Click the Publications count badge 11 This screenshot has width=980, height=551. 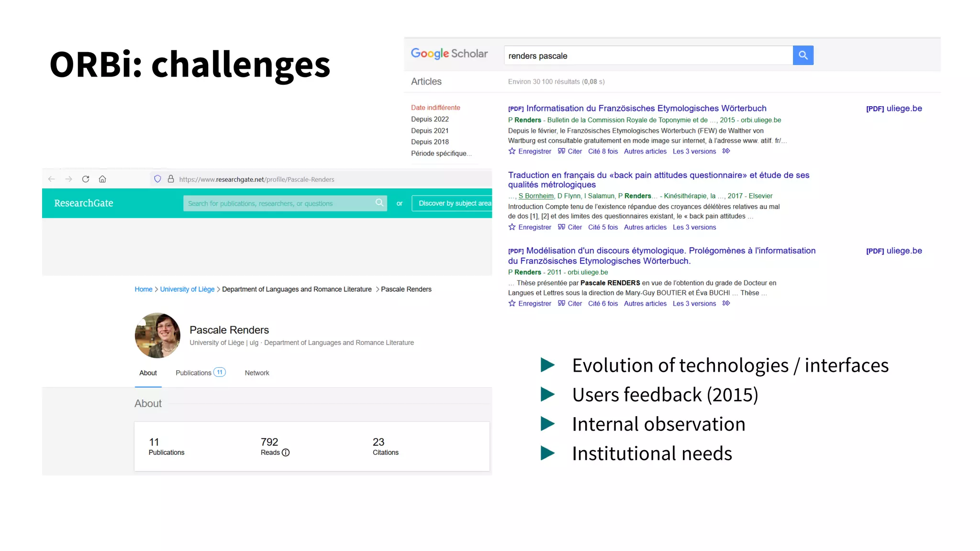[220, 372]
